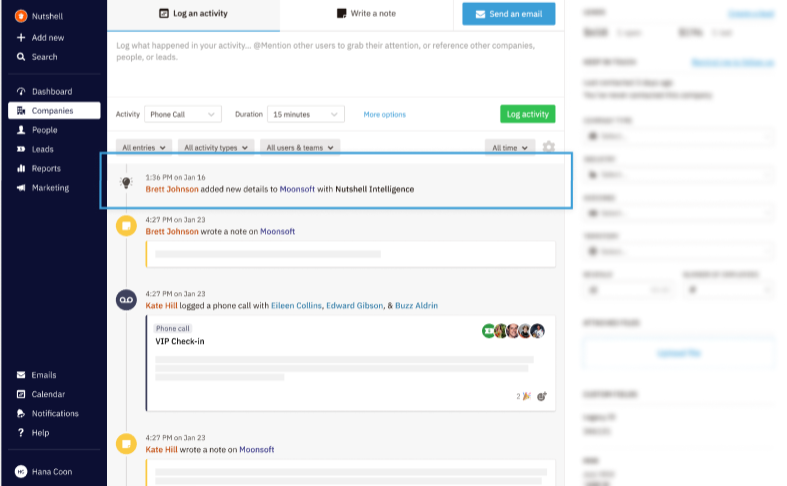787x486 pixels.
Task: Open the More options link
Action: coord(384,114)
